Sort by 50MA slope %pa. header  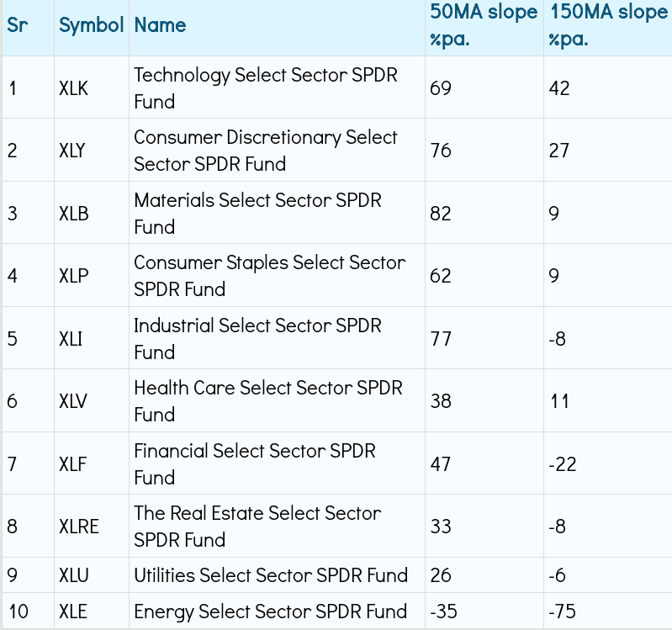click(483, 26)
